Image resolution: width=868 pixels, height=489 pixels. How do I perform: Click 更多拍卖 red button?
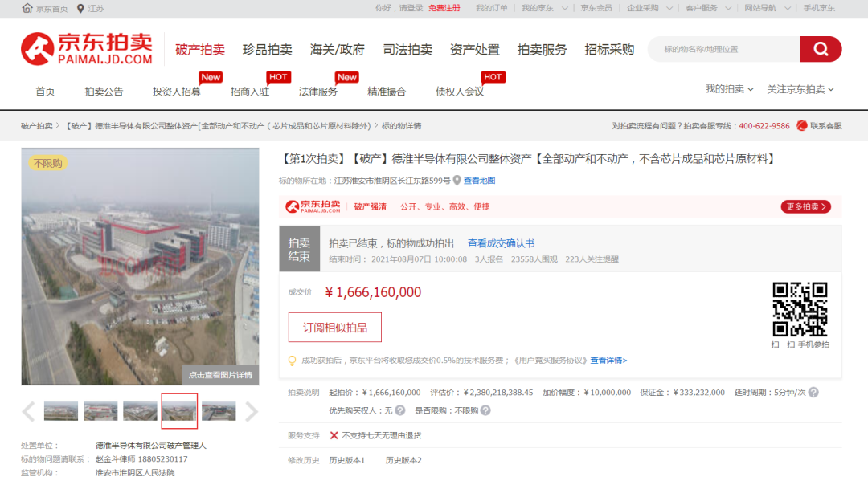coord(805,206)
